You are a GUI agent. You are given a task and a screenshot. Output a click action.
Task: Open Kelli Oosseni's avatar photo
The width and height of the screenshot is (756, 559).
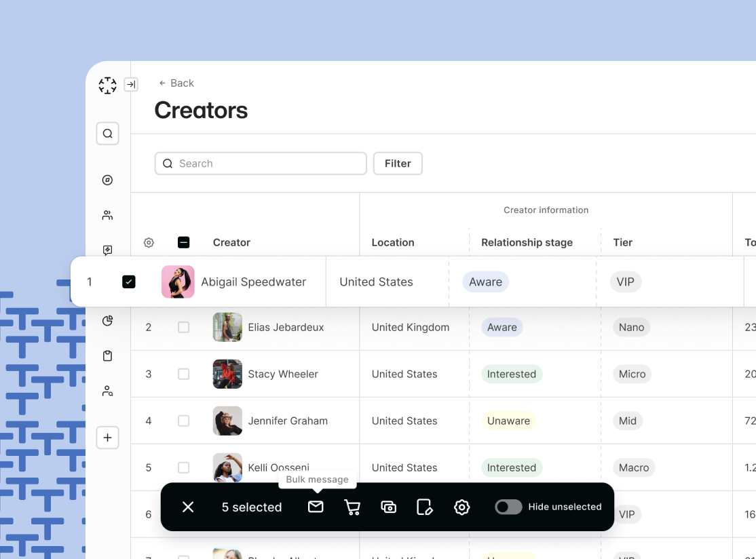(x=227, y=467)
